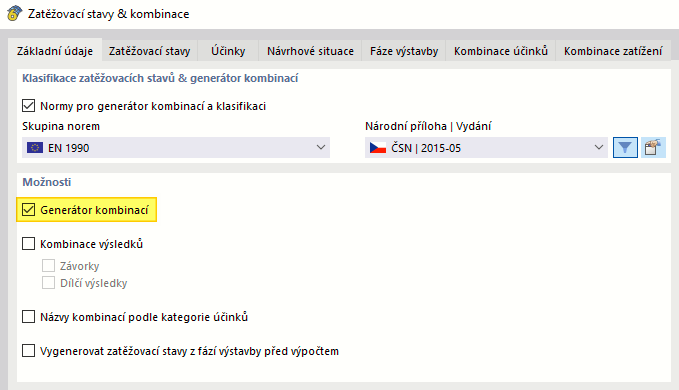Tick the Závorky checkbox
The width and height of the screenshot is (679, 390).
tap(48, 265)
